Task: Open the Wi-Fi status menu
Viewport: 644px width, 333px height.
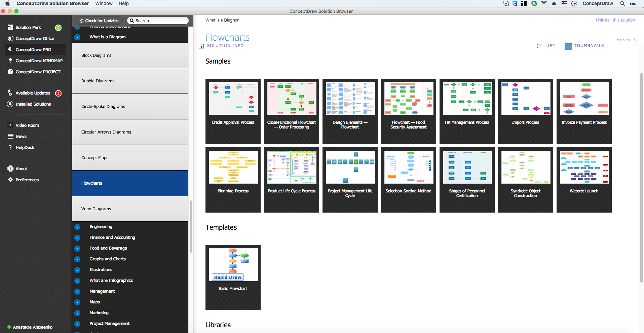Action: click(544, 3)
